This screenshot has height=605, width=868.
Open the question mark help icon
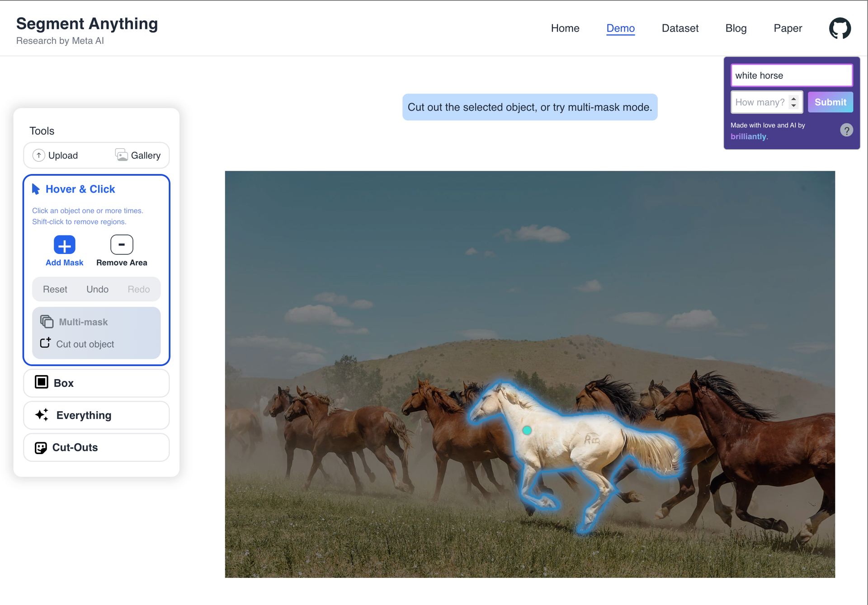pyautogui.click(x=846, y=131)
